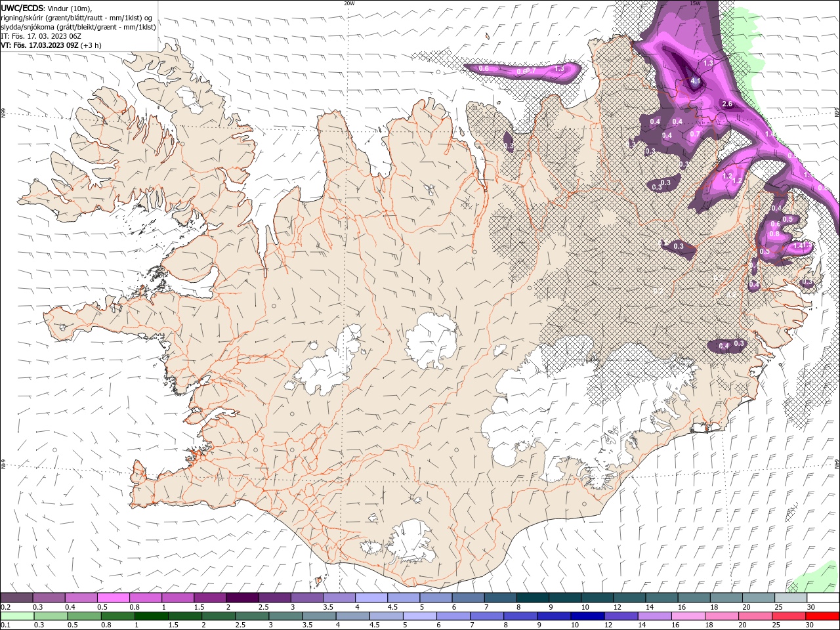Screen dimensions: 840x630
Task: Click the UWC/ECDS title text
Action: pyautogui.click(x=22, y=8)
